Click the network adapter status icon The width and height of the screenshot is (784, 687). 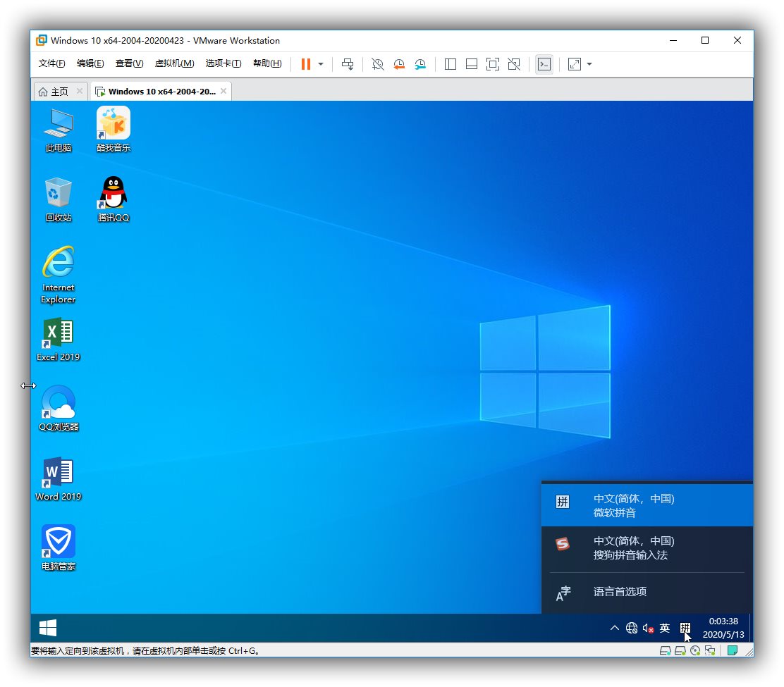click(710, 650)
